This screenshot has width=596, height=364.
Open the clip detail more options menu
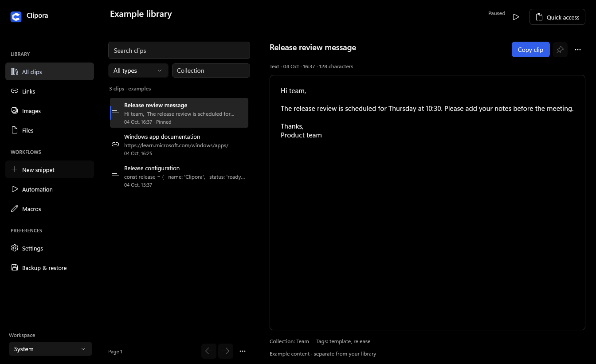click(578, 50)
